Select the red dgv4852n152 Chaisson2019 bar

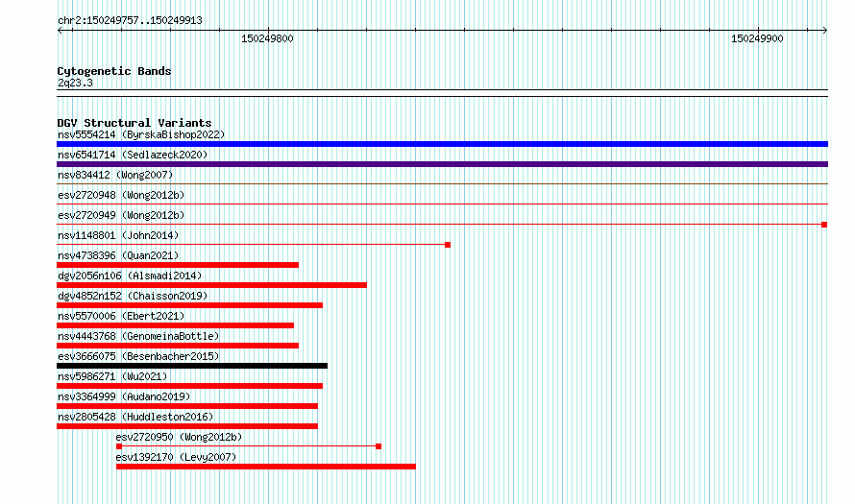[190, 305]
